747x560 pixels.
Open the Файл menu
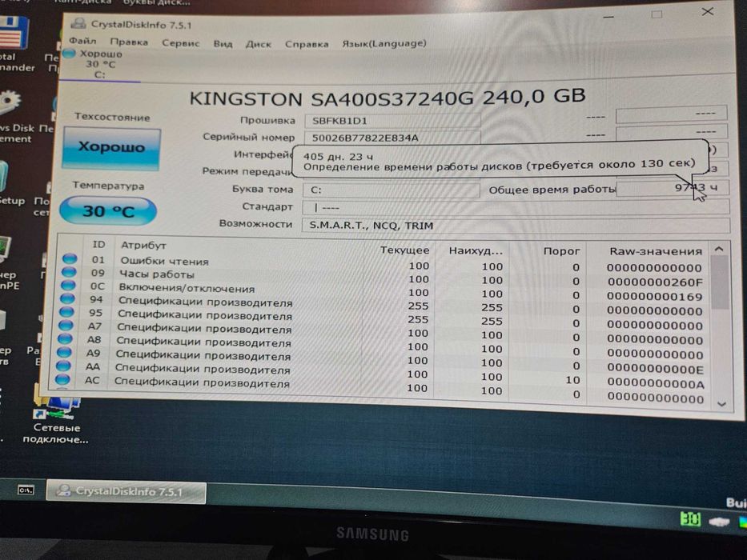point(82,41)
